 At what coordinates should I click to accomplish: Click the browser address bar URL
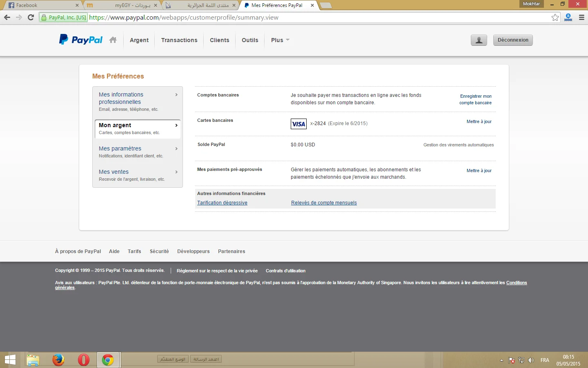pos(184,18)
